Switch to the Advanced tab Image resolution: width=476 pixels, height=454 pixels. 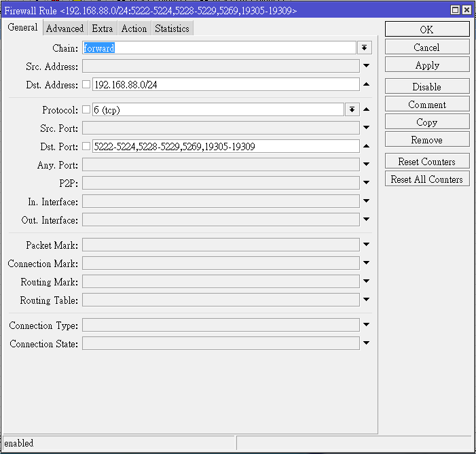pyautogui.click(x=65, y=29)
